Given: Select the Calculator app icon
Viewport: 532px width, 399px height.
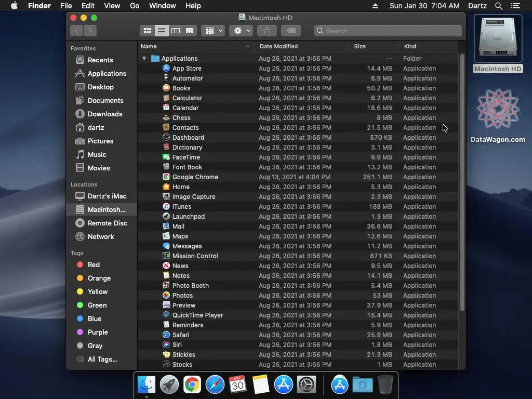Looking at the screenshot, I should coord(166,98).
